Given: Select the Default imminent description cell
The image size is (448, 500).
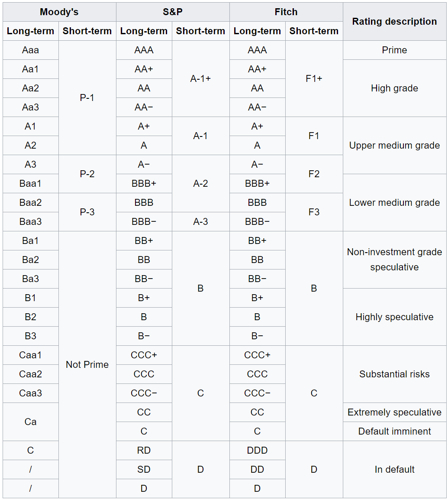Looking at the screenshot, I should (394, 432).
